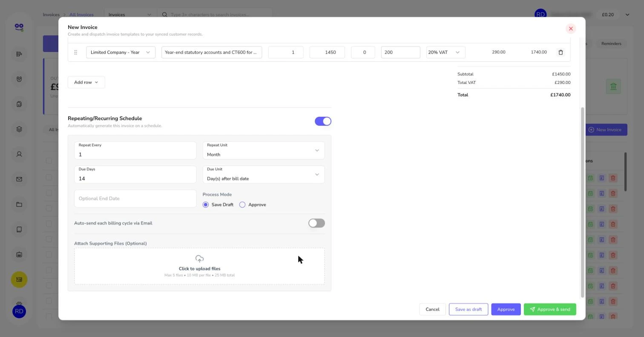644x337 pixels.
Task: Open the Due Unit dropdown
Action: tap(264, 175)
